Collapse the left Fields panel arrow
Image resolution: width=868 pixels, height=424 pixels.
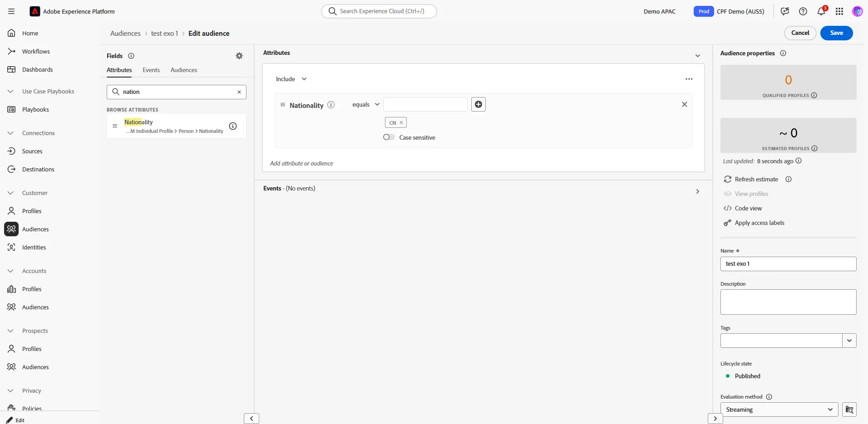(x=252, y=419)
